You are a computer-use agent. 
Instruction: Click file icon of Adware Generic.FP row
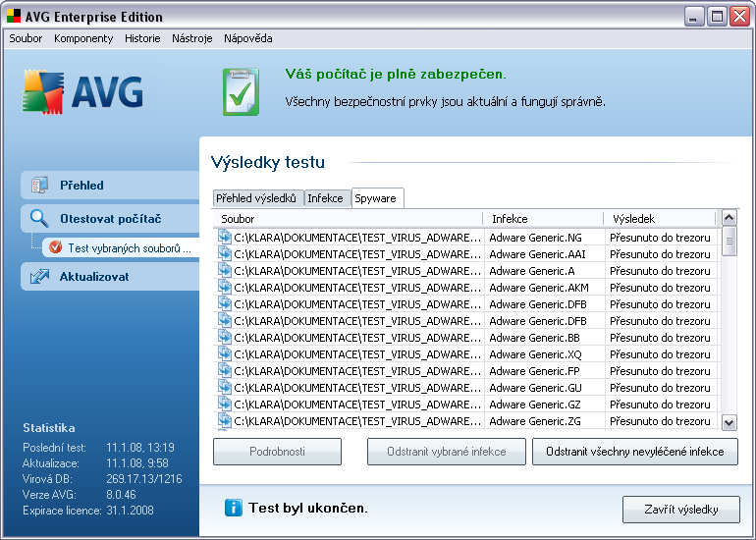(x=225, y=370)
